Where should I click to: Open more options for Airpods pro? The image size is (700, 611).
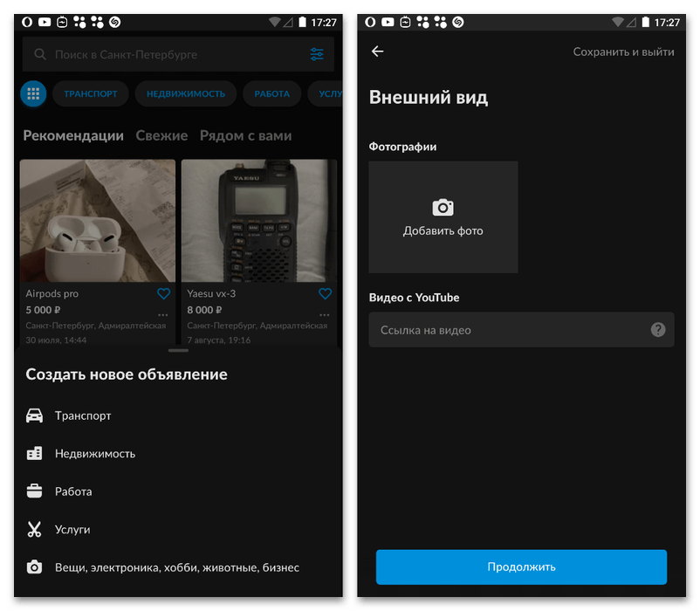[x=163, y=314]
